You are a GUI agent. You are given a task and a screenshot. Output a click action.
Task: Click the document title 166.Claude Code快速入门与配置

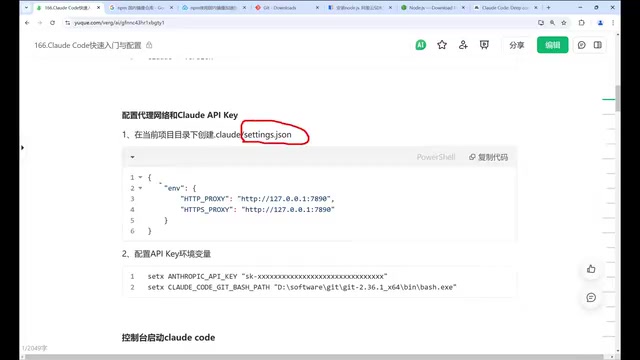click(x=88, y=45)
